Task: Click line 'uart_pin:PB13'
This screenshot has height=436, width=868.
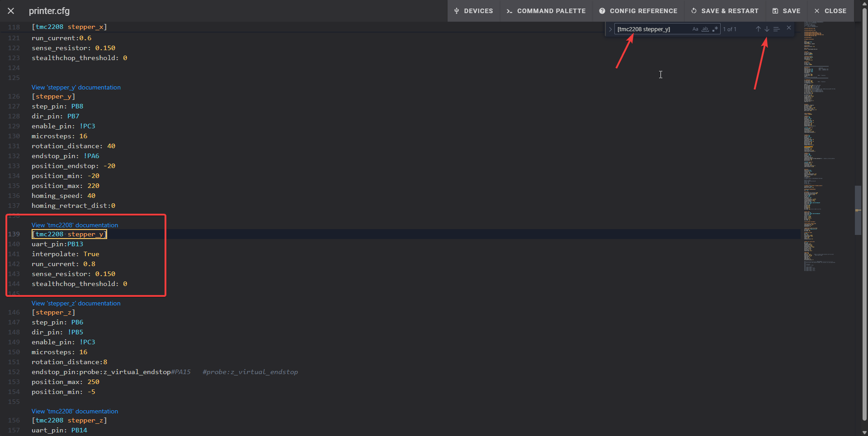Action: point(57,244)
